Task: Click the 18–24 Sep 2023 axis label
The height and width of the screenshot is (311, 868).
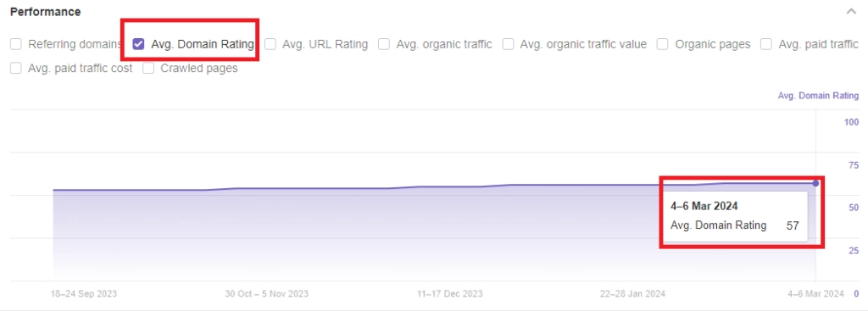Action: pyautogui.click(x=84, y=294)
